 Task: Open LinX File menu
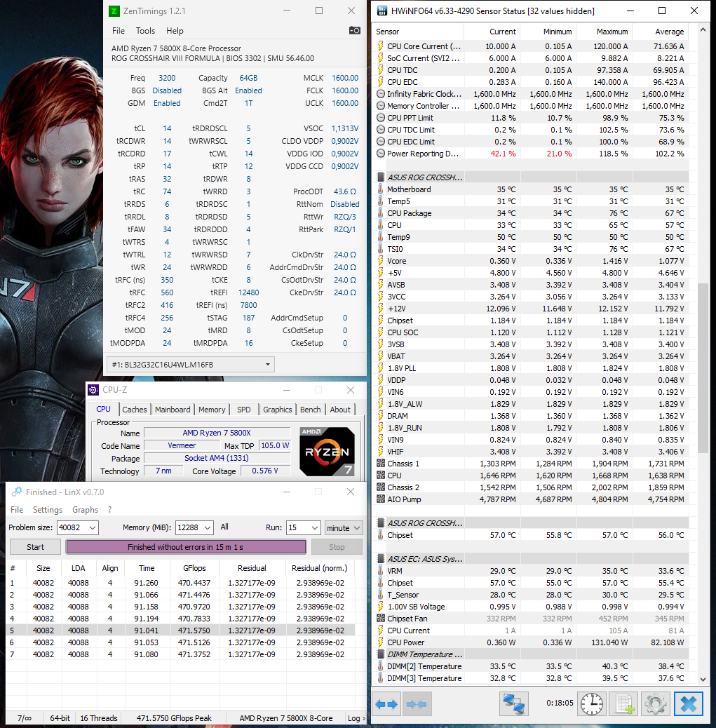(17, 510)
